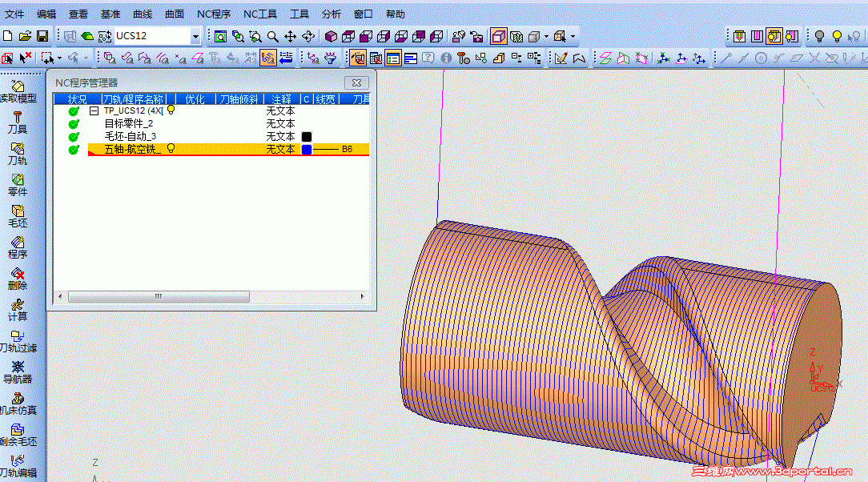Toggle the yellow lightbulb show icon
The height and width of the screenshot is (482, 868).
(837, 37)
